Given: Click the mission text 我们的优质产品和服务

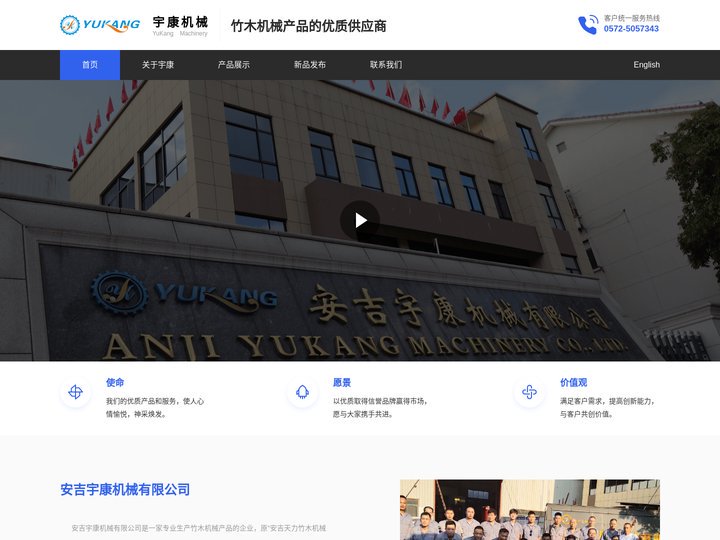Looking at the screenshot, I should [x=142, y=401].
